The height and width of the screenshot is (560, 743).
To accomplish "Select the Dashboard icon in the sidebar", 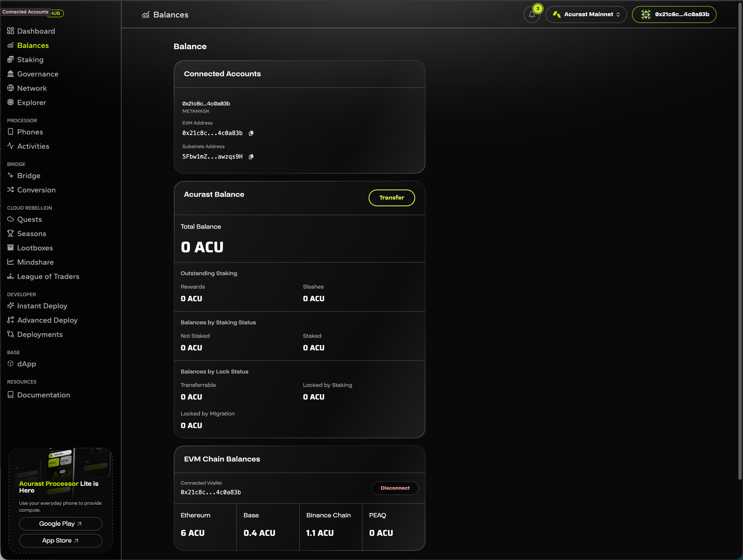I will coord(11,31).
